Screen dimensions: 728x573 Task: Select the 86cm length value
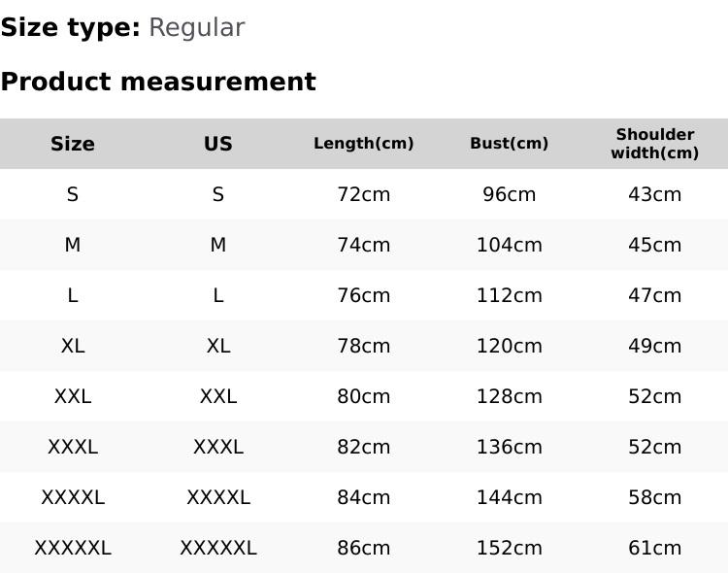tap(364, 548)
